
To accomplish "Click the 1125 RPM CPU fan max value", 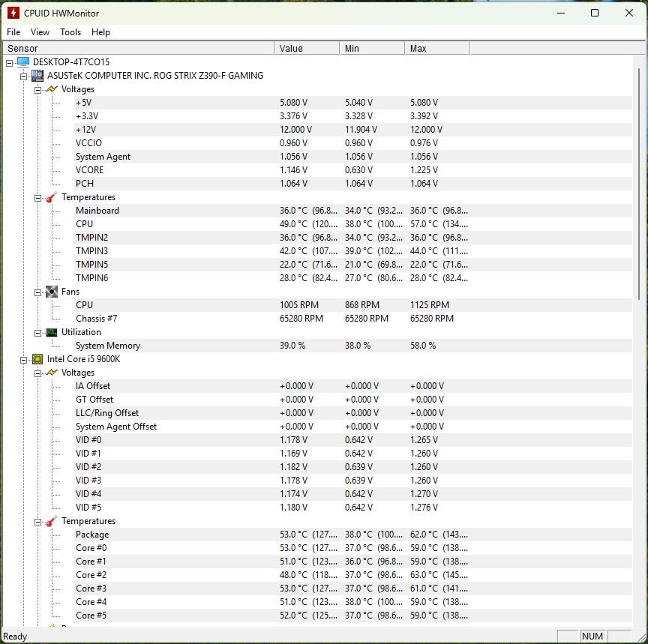I will pos(430,305).
